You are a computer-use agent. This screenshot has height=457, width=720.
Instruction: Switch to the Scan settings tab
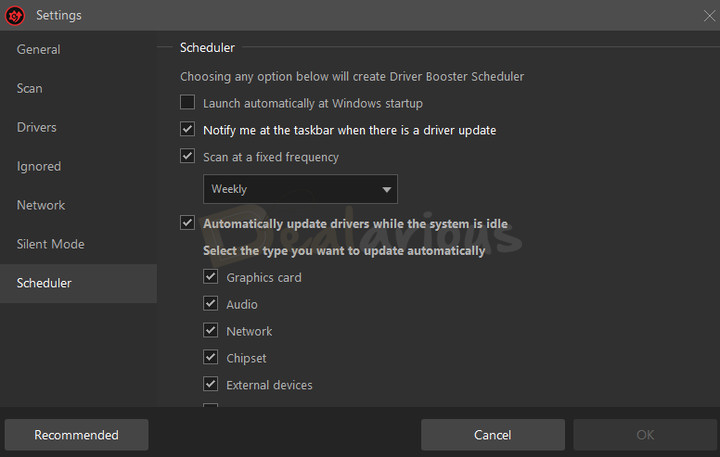(29, 88)
